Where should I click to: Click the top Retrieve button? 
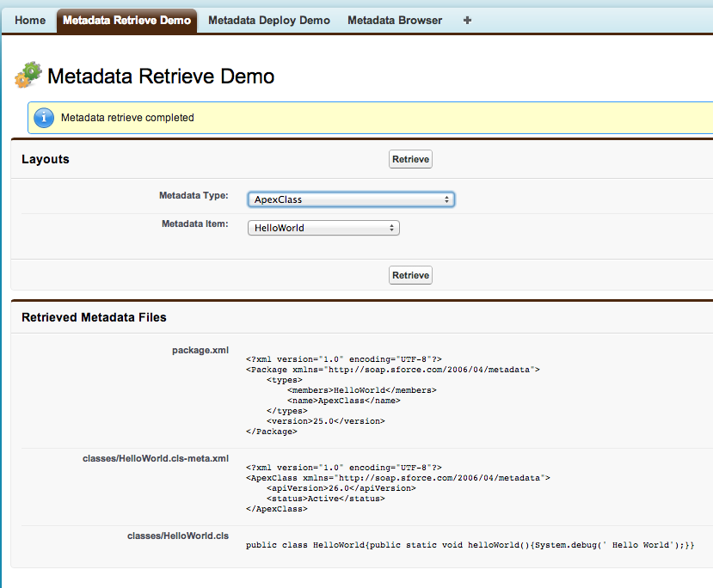pos(409,158)
